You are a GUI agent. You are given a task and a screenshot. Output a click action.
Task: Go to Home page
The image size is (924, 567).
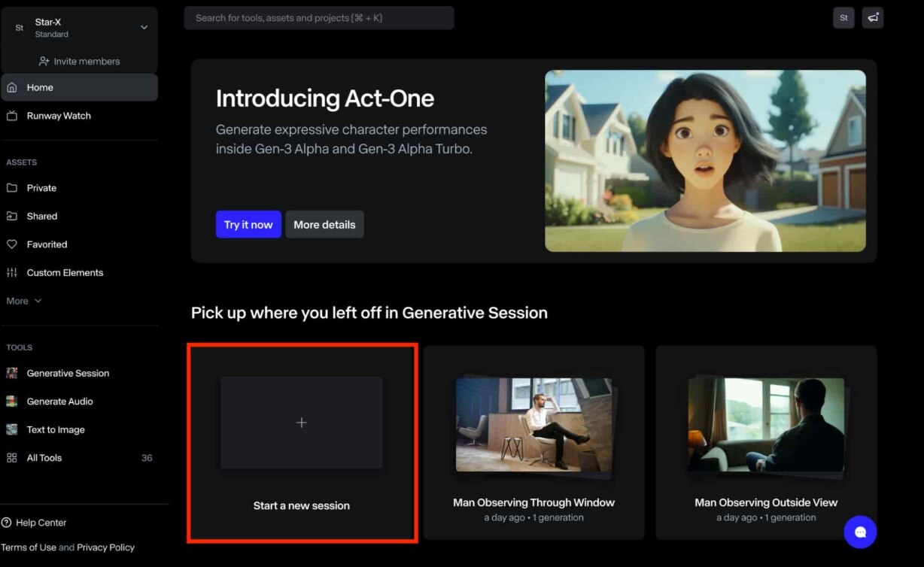(79, 87)
